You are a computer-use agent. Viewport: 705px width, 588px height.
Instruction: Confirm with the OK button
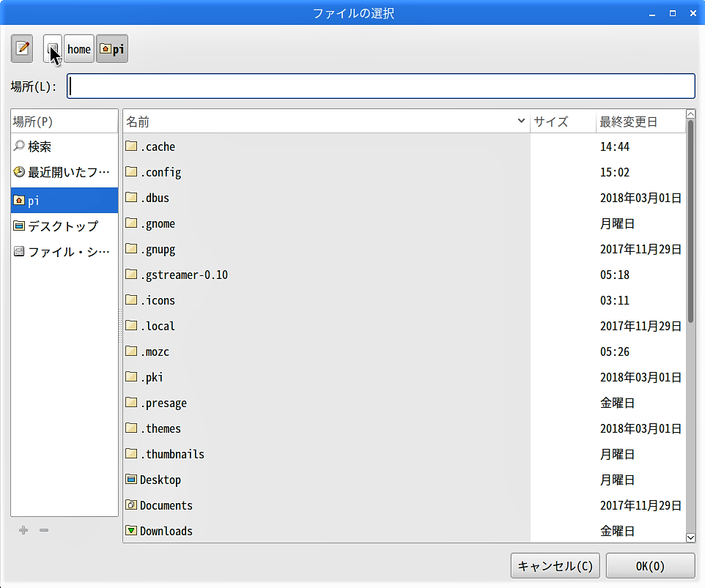[650, 566]
